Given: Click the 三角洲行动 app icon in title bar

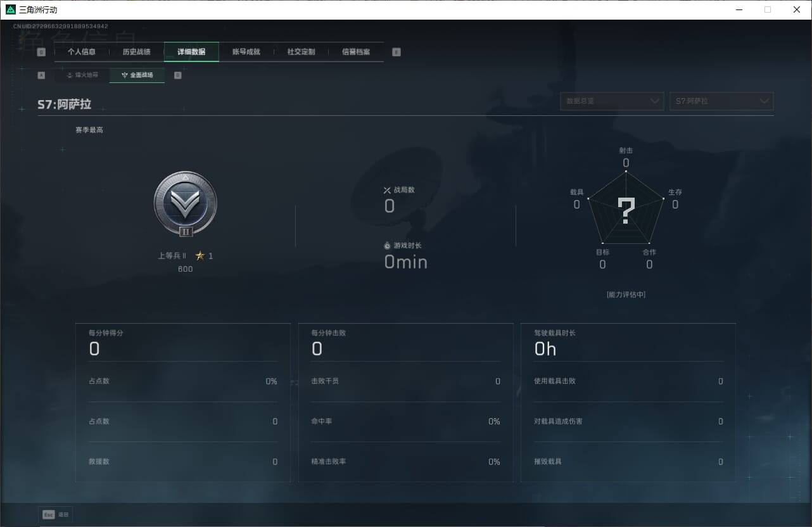Looking at the screenshot, I should 11,10.
